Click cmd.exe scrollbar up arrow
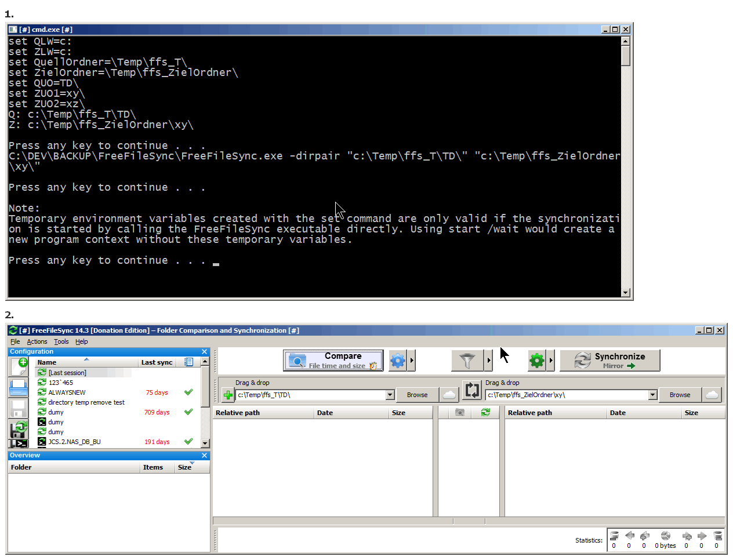This screenshot has width=733, height=560. click(x=625, y=41)
